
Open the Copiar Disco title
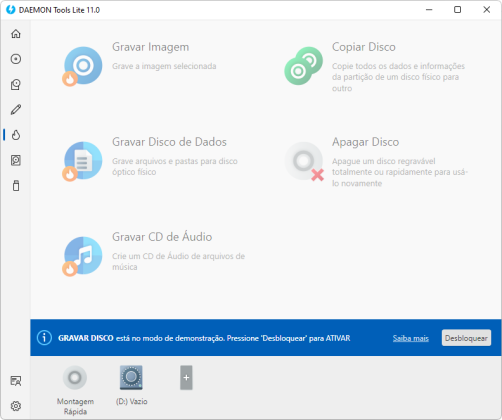click(x=364, y=47)
